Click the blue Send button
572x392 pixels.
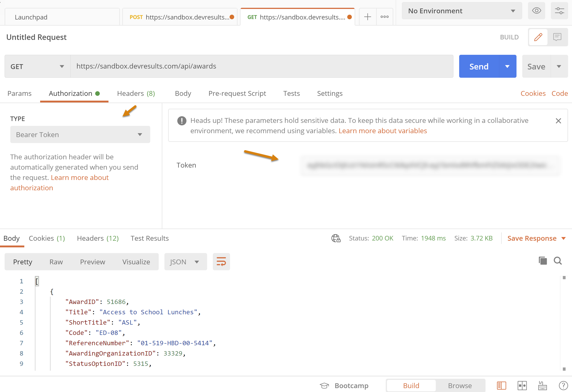pyautogui.click(x=478, y=66)
